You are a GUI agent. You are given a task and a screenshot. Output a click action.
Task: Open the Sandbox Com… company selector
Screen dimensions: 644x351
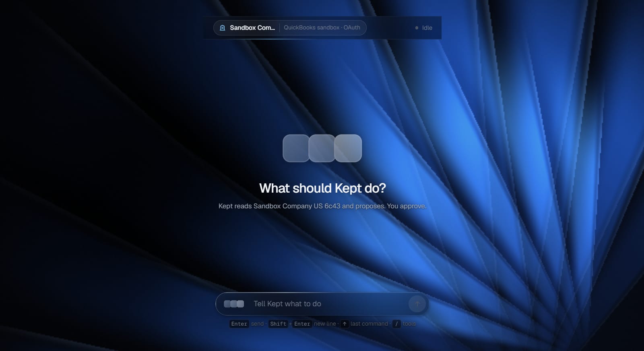coord(290,28)
